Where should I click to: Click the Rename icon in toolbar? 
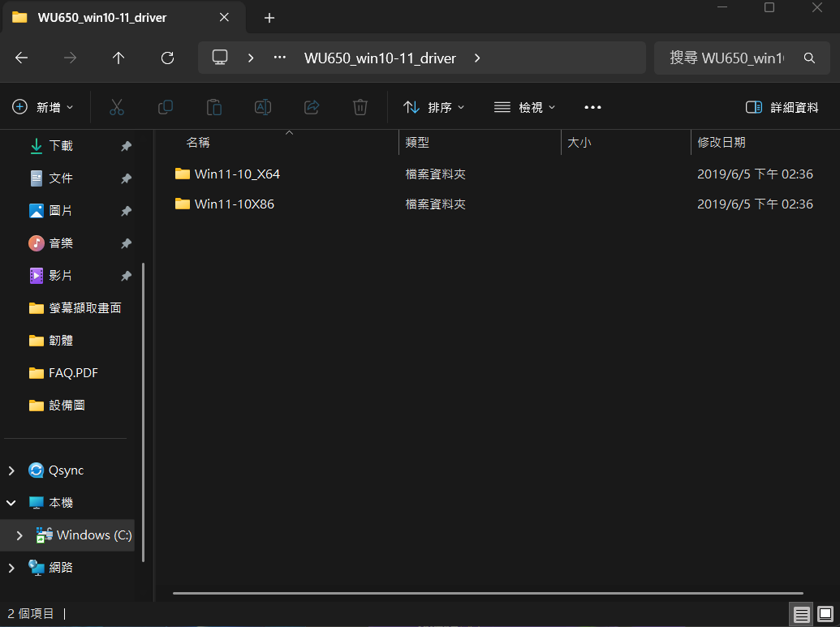click(263, 107)
